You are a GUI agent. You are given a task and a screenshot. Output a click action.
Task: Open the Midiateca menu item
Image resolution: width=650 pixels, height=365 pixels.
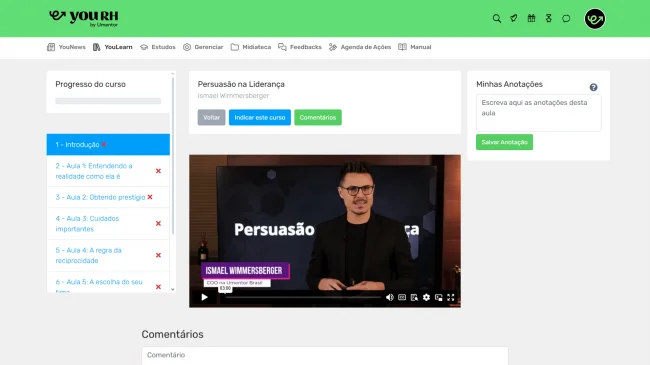pos(251,47)
